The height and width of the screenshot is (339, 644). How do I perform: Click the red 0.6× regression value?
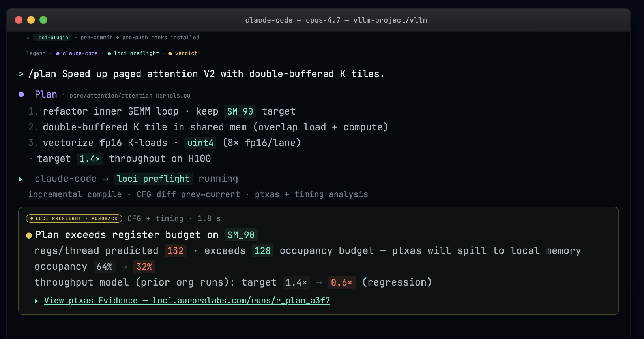(x=342, y=282)
